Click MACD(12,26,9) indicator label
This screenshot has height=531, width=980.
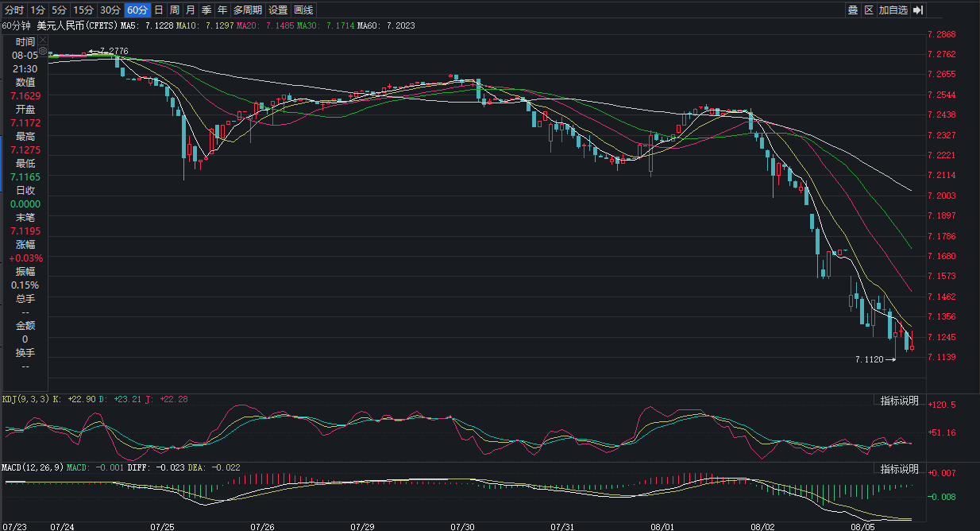point(32,467)
